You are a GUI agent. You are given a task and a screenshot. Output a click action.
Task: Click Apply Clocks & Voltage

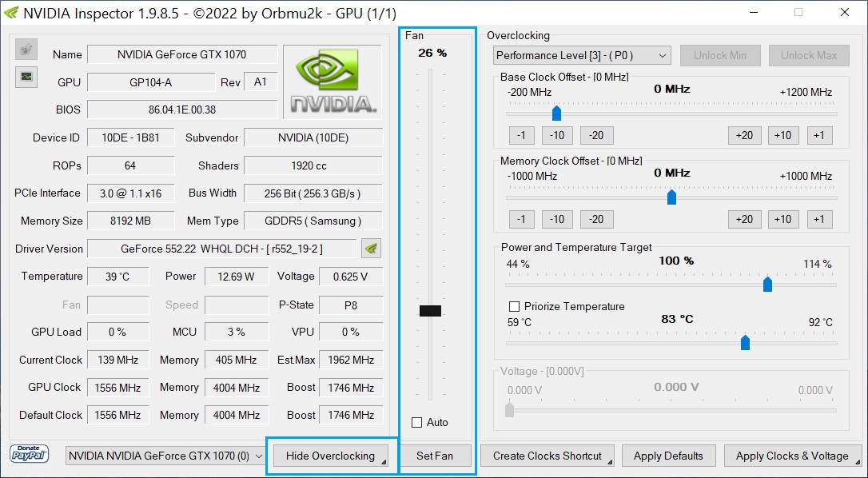[x=792, y=456]
